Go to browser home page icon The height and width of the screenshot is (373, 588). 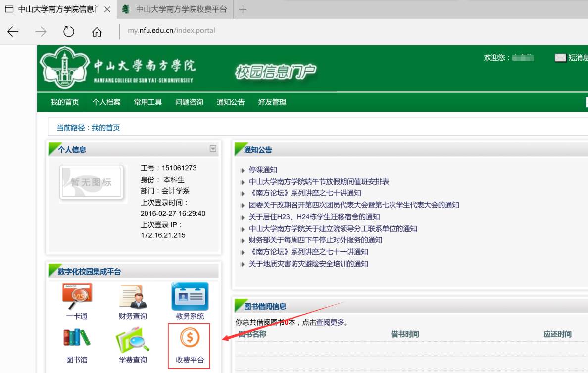[97, 32]
